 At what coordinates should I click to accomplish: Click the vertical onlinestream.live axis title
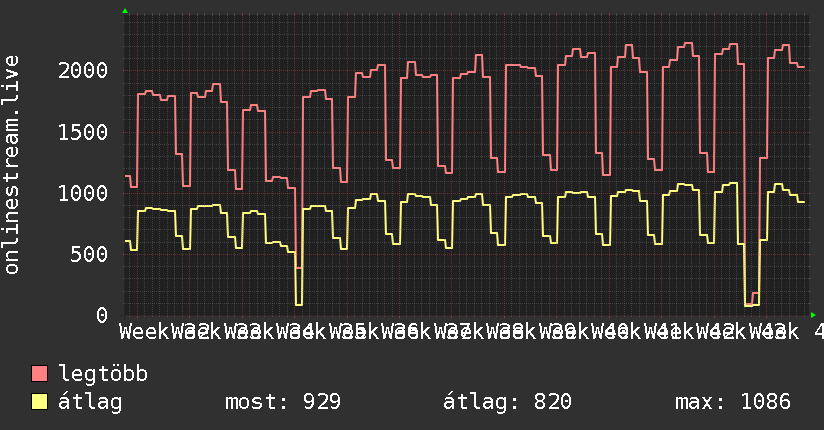click(x=11, y=165)
